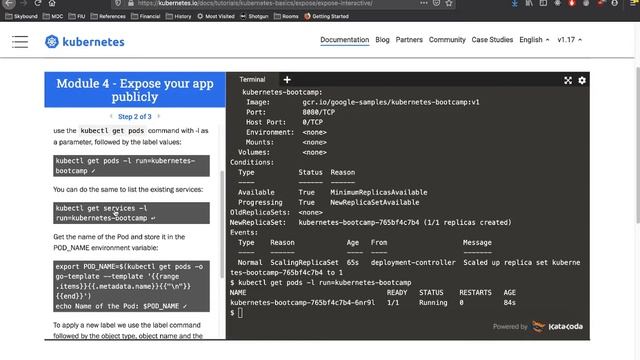Open the tracking protection shield icon
The width and height of the screenshot is (640, 360).
(x=118, y=3)
